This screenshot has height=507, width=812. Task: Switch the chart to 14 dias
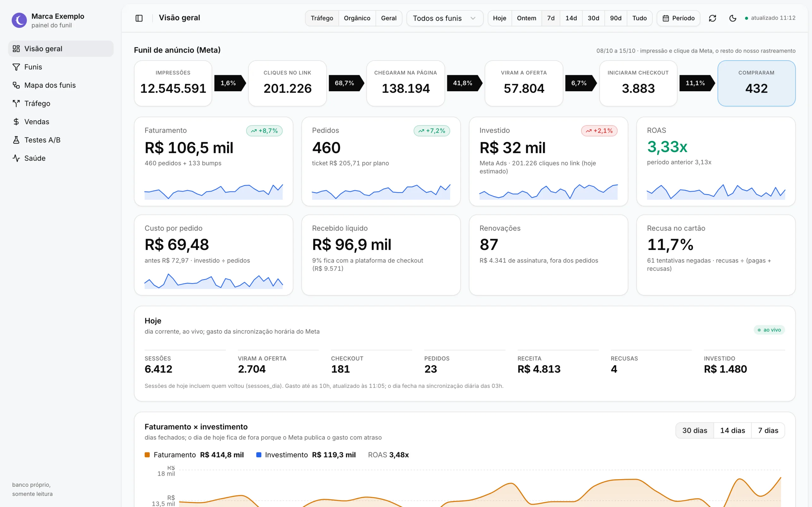click(732, 431)
